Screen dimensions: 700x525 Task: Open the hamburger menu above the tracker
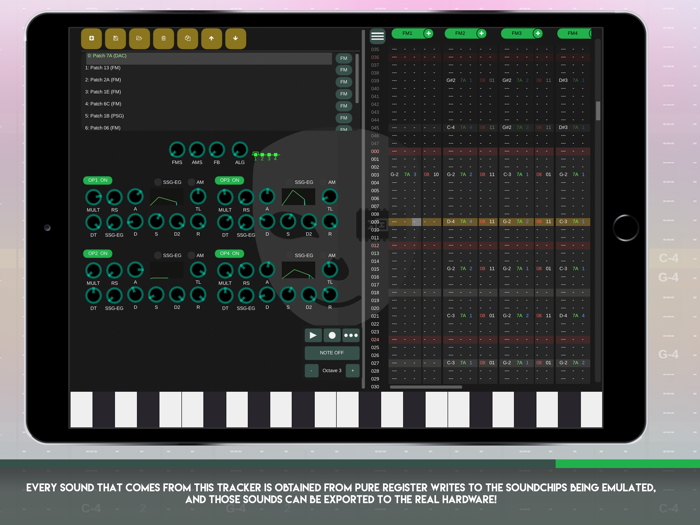378,36
